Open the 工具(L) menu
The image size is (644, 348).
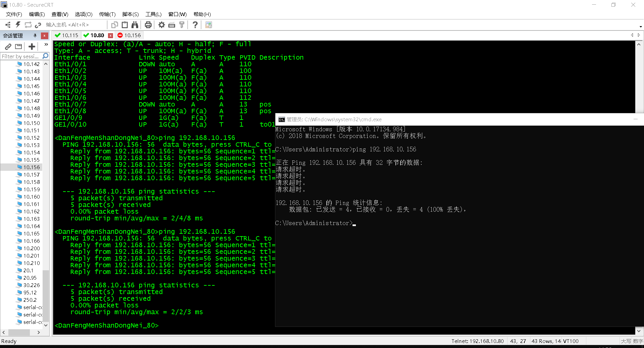153,14
